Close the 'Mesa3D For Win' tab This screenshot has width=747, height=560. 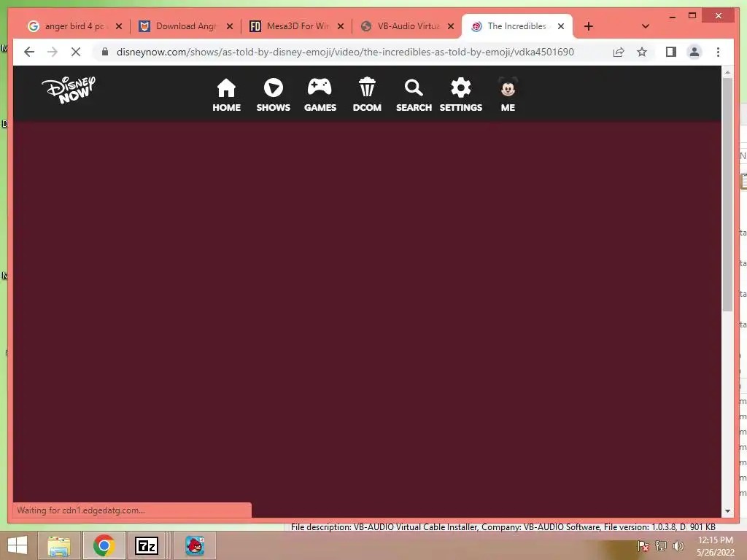(x=340, y=26)
